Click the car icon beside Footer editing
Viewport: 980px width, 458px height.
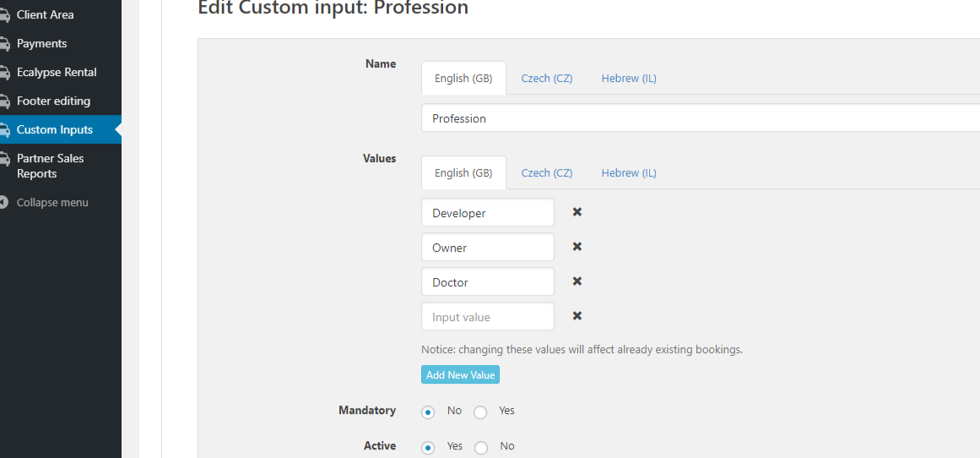(4, 101)
